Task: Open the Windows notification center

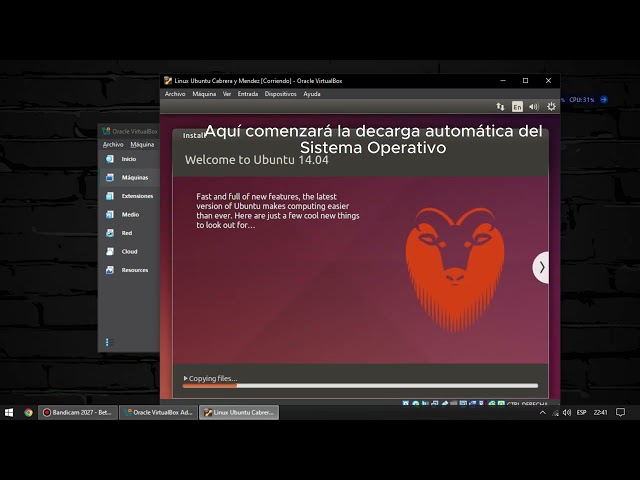Action: coord(620,413)
